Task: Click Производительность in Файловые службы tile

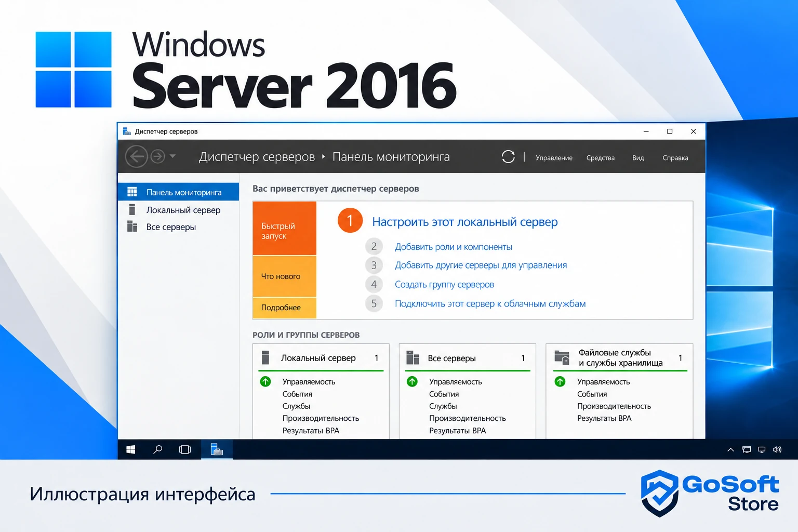Action: click(x=614, y=406)
